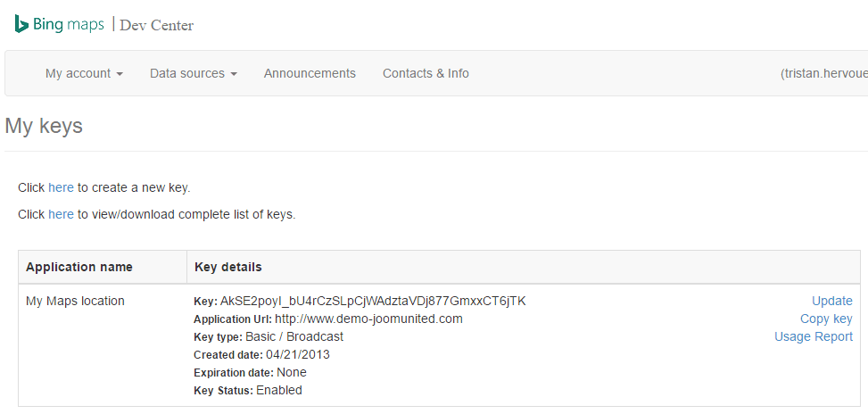Select the My Maps location cell
Image resolution: width=868 pixels, height=414 pixels.
coord(75,301)
